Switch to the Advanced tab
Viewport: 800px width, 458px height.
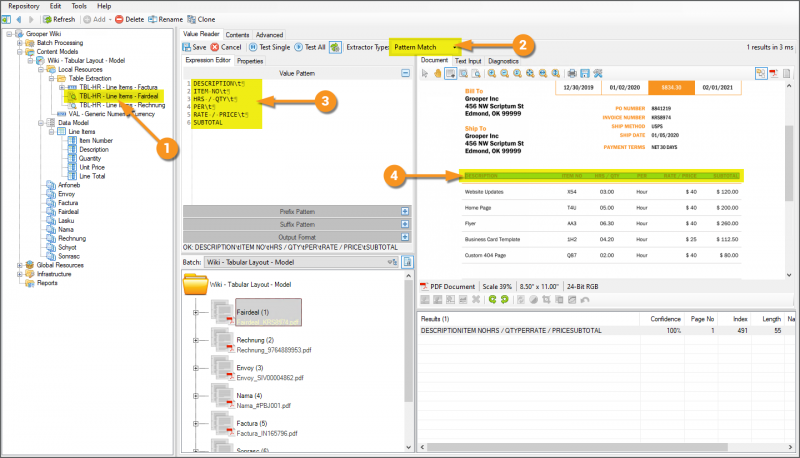click(x=269, y=35)
